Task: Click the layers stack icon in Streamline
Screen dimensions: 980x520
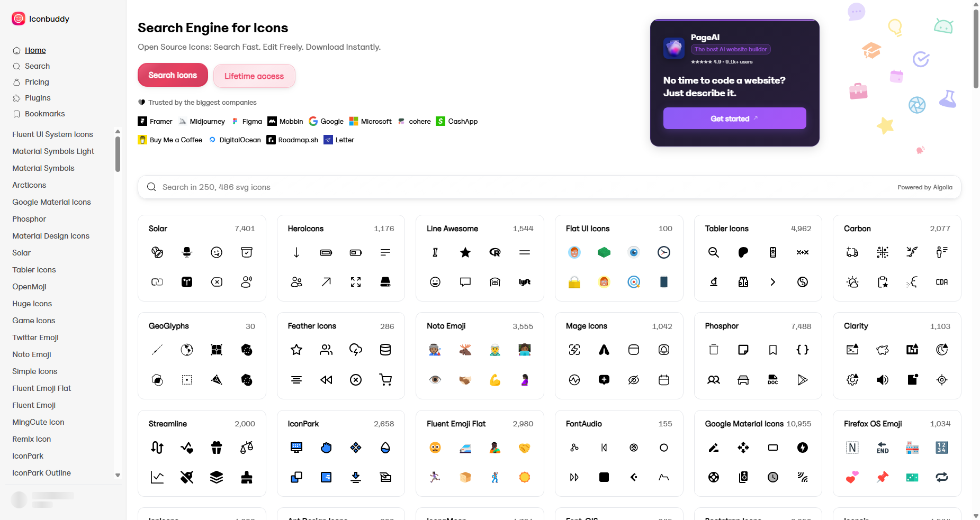Action: 217,477
